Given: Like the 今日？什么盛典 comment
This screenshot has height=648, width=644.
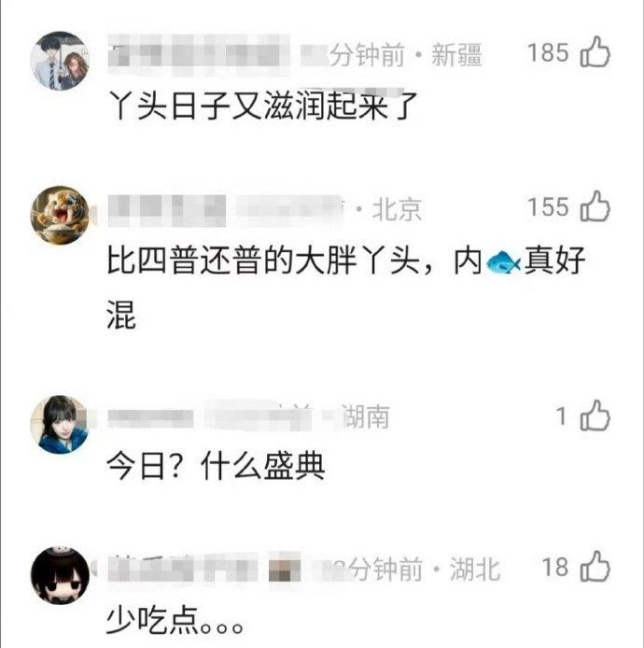Looking at the screenshot, I should click(x=595, y=416).
